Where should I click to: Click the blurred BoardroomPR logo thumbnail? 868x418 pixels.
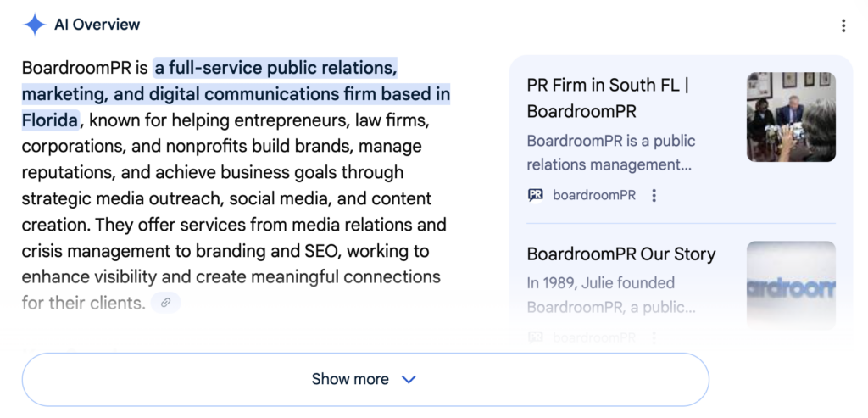[x=791, y=285]
